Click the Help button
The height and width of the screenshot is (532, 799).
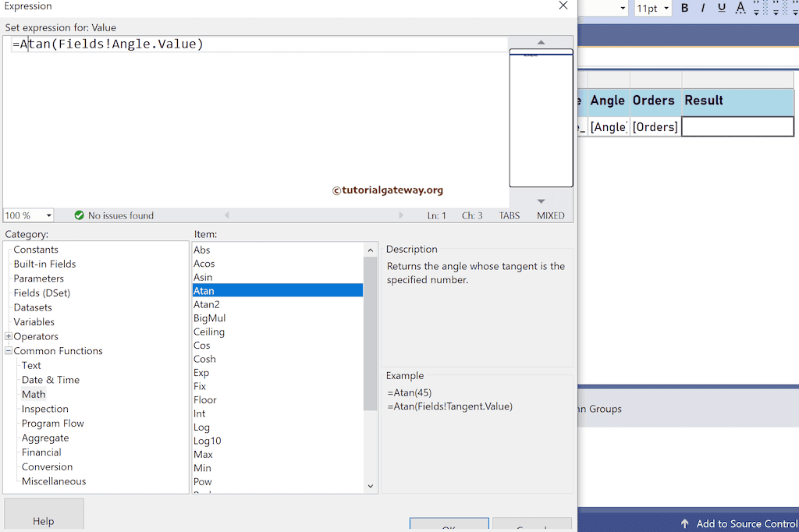pos(44,520)
